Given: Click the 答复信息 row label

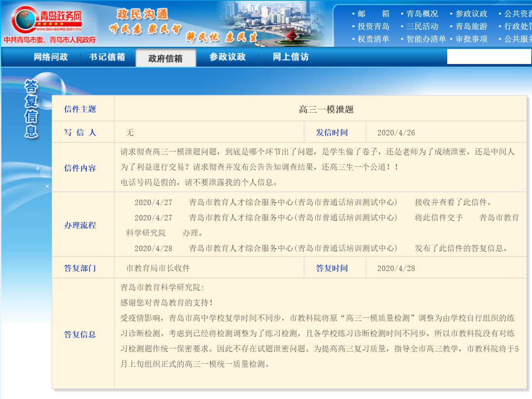Looking at the screenshot, I should 80,335.
